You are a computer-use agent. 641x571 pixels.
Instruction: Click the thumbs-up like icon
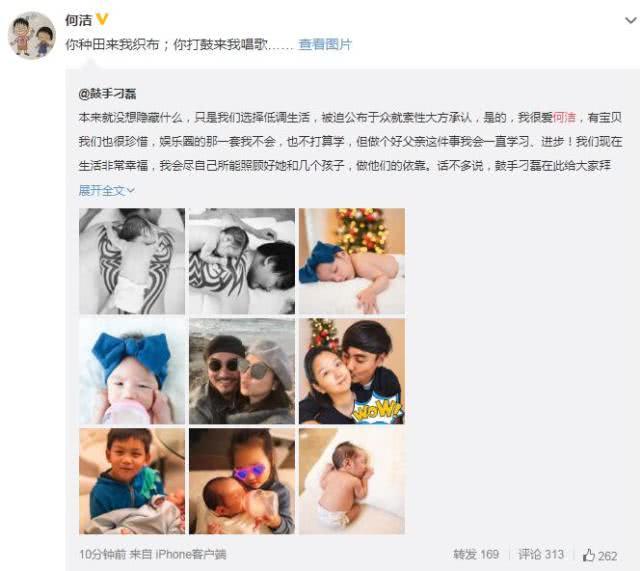pos(589,555)
